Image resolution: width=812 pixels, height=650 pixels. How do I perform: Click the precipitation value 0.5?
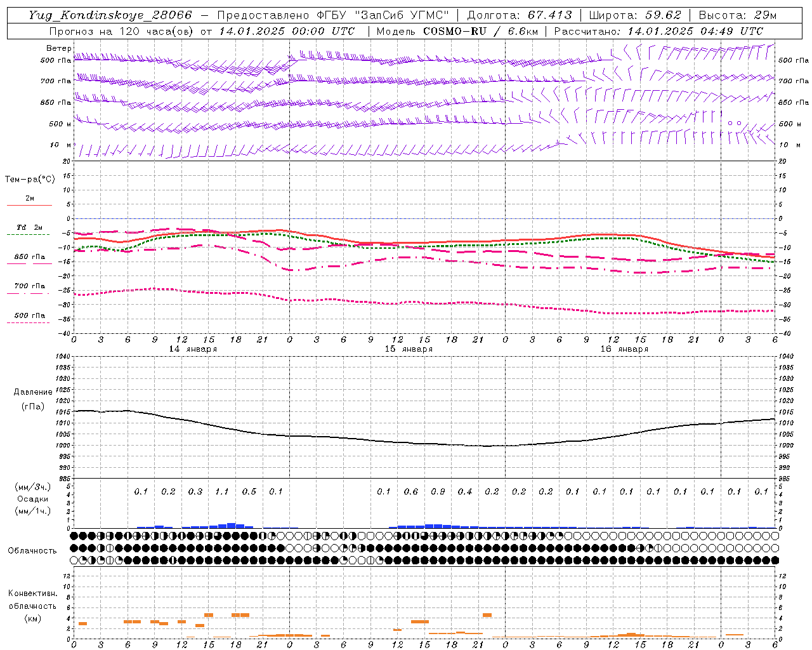coord(249,491)
